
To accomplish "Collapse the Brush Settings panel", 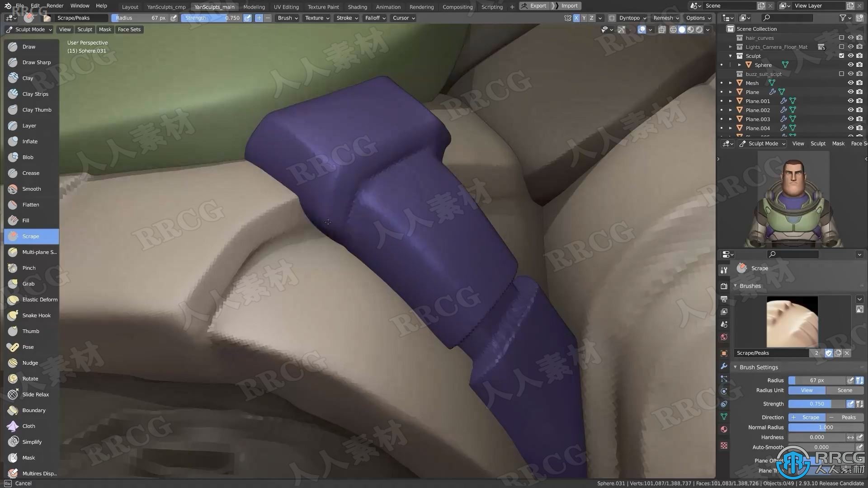I will coord(759,367).
